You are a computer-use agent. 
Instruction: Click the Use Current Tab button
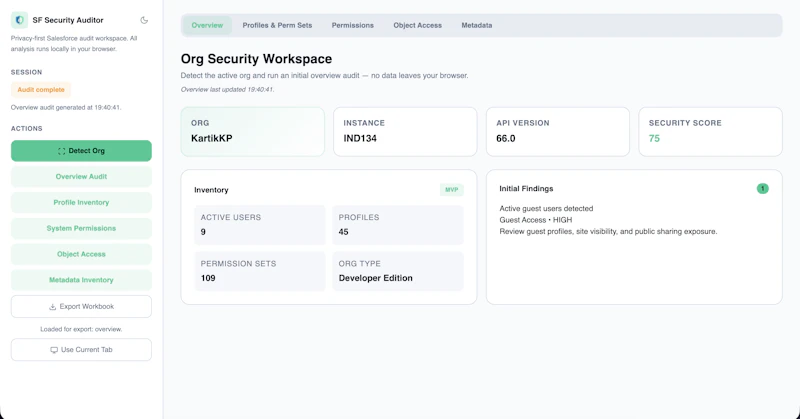(81, 350)
